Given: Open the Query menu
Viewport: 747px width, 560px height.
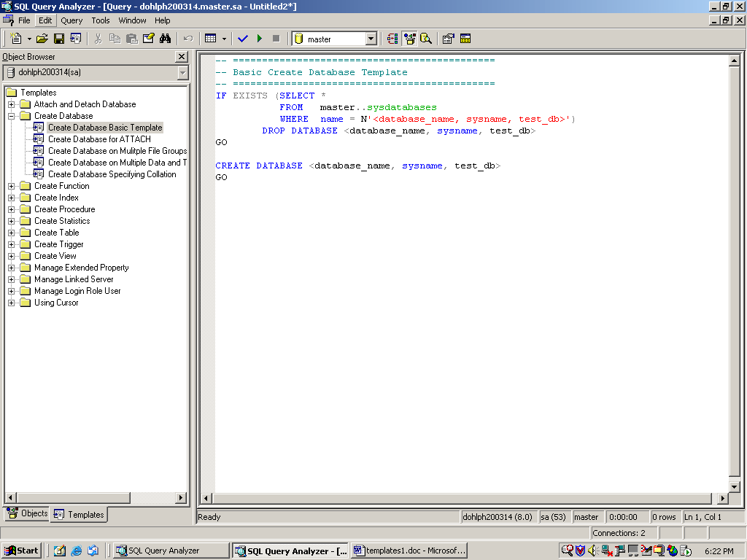Looking at the screenshot, I should coord(71,20).
